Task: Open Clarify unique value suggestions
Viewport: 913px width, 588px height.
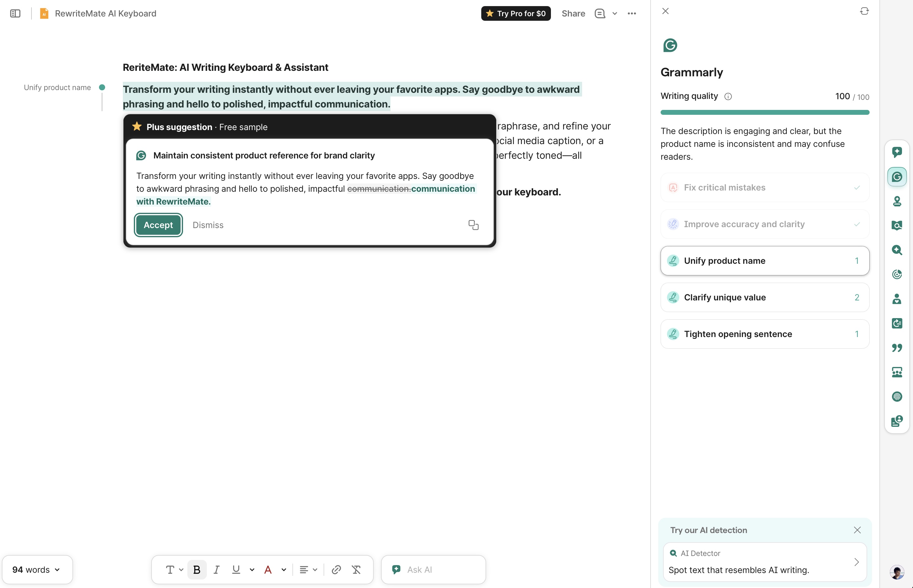Action: (x=765, y=297)
